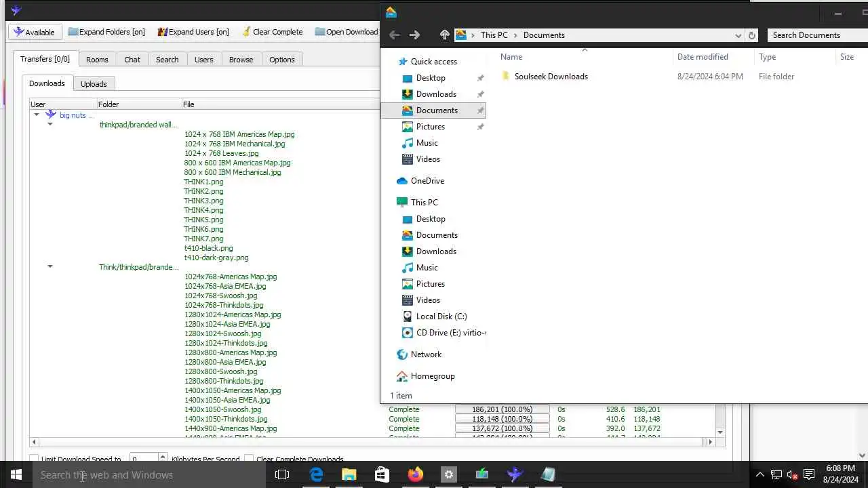Click down arrow of Soulseek transfer list scrollbar
The width and height of the screenshot is (868, 488).
tap(720, 432)
